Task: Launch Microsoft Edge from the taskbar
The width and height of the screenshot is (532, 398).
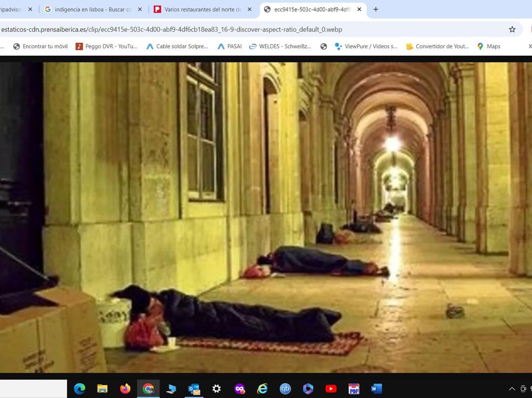Action: coord(80,389)
